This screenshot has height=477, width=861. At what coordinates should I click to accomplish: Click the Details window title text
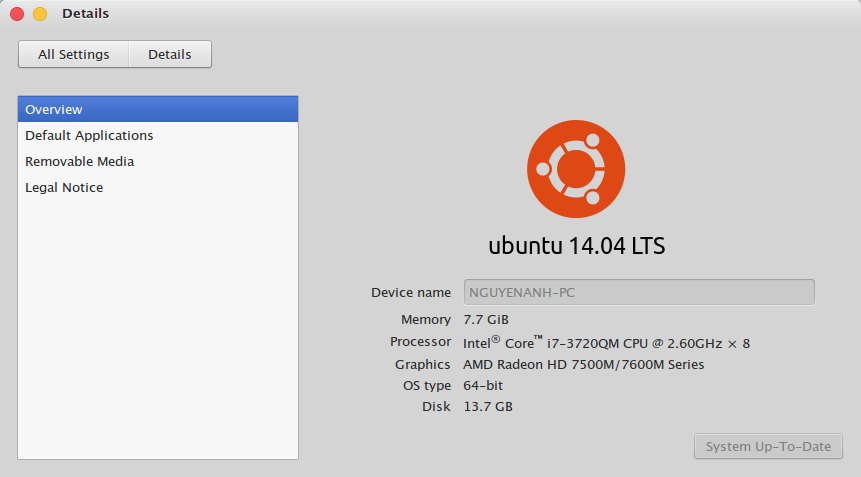(x=86, y=14)
